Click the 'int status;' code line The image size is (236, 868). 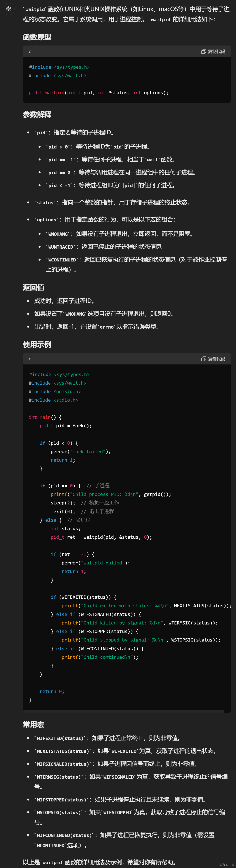click(66, 529)
